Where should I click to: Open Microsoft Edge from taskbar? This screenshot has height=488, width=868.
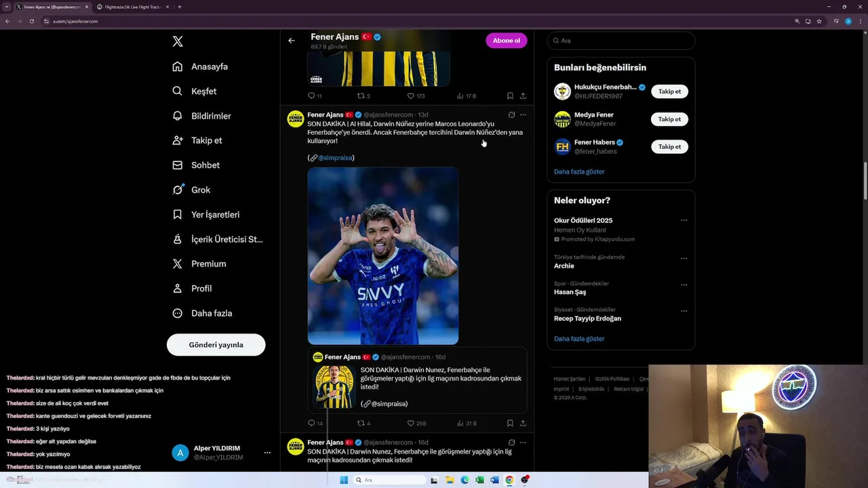(465, 480)
